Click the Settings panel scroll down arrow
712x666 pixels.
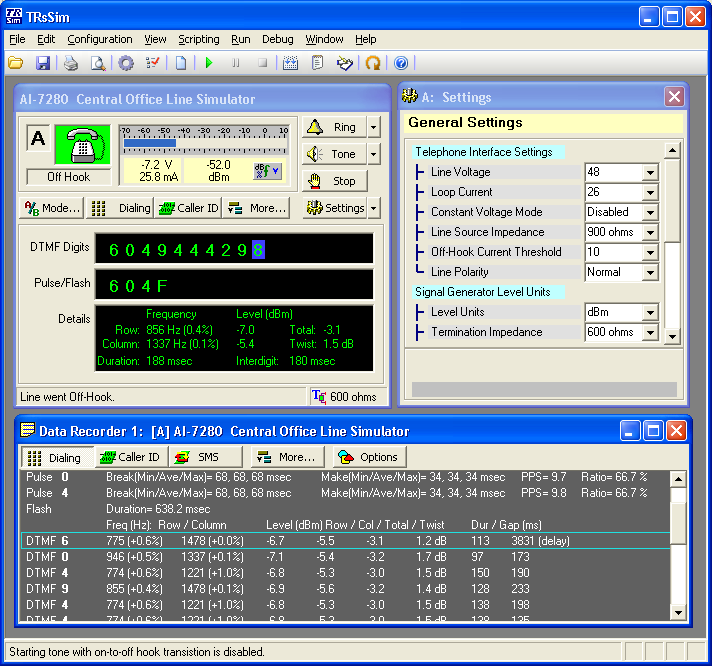pyautogui.click(x=672, y=336)
